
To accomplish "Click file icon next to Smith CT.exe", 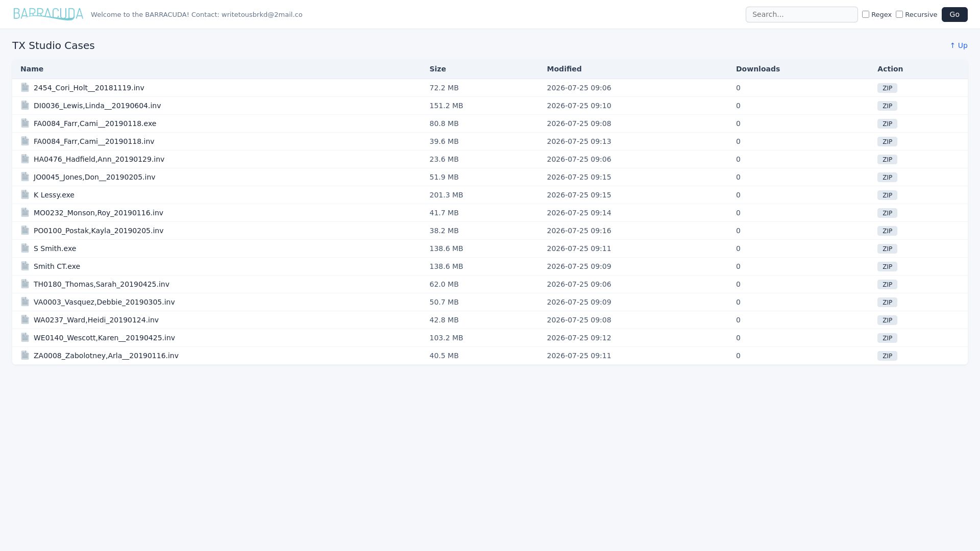I will pos(25,266).
